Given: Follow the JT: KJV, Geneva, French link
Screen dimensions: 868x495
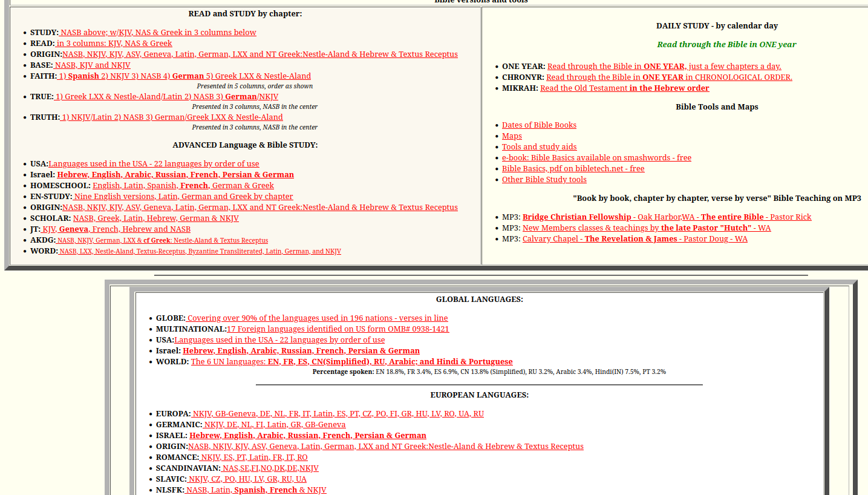Looking at the screenshot, I should 116,229.
